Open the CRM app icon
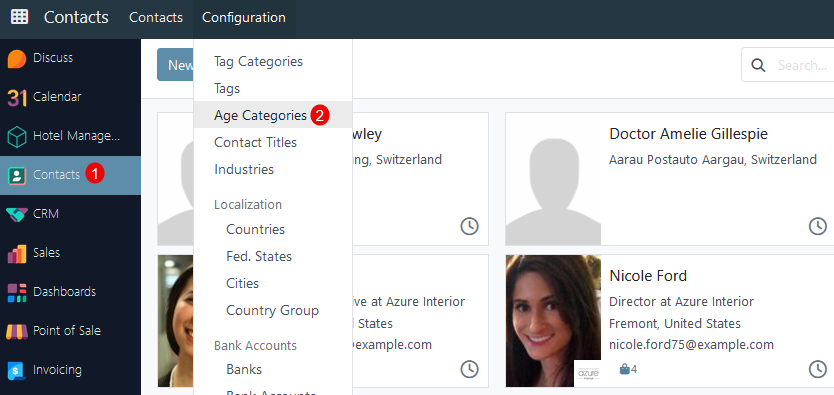Screen dimensions: 834x395 [16, 214]
